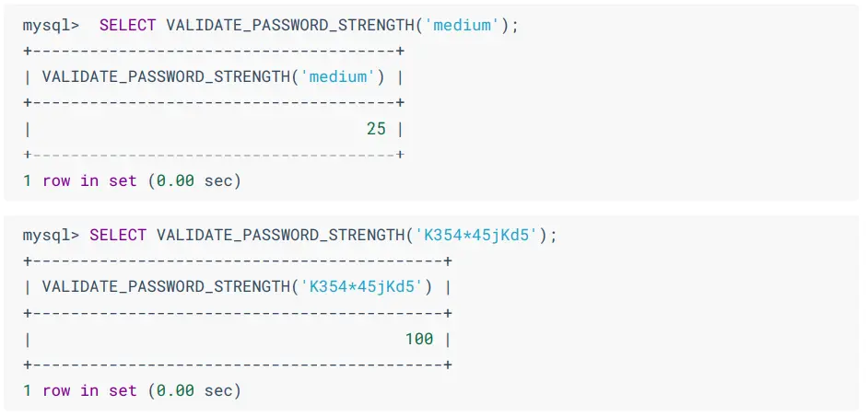Click the 'K354*45jKd5' string in the second query line

[x=476, y=235]
